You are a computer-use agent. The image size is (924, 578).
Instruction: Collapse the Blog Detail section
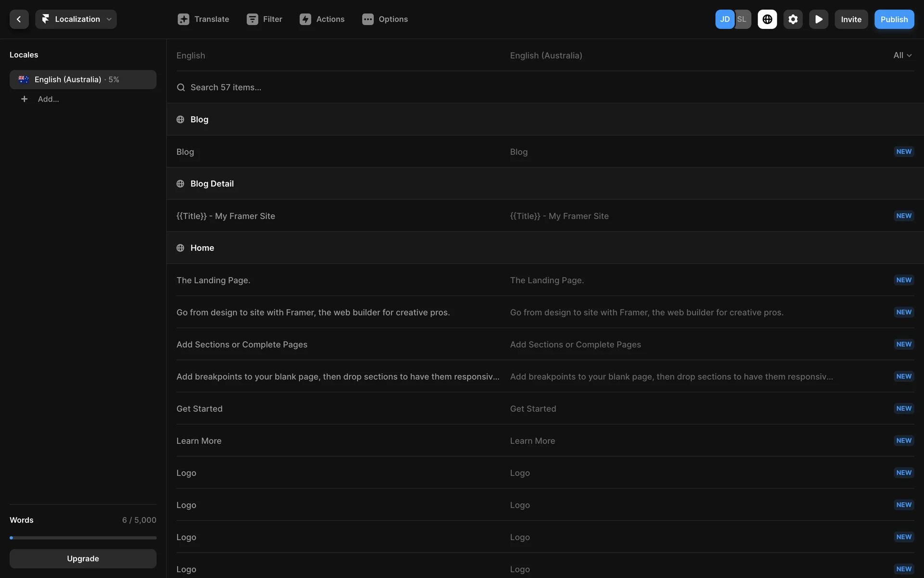(x=212, y=184)
